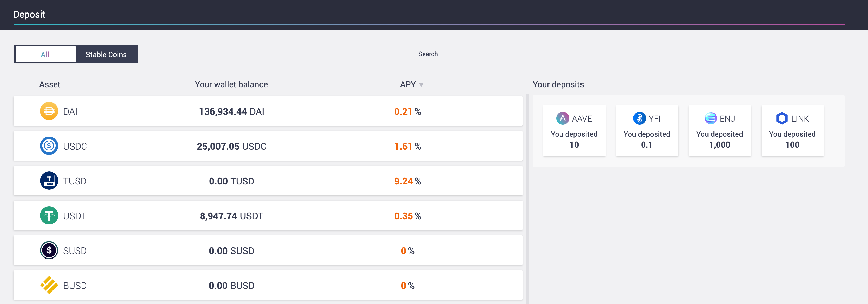This screenshot has height=304, width=868.
Task: Click the USDC coin icon
Action: (49, 146)
